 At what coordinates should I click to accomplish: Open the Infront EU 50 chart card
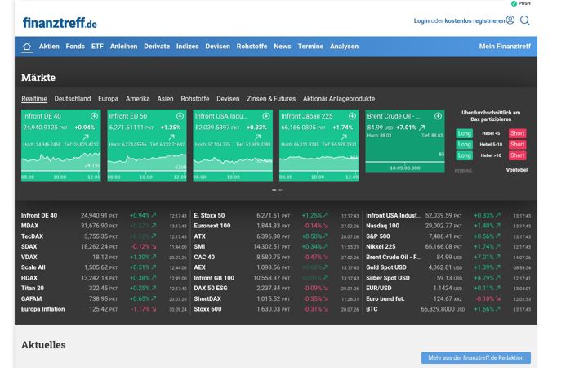click(147, 146)
